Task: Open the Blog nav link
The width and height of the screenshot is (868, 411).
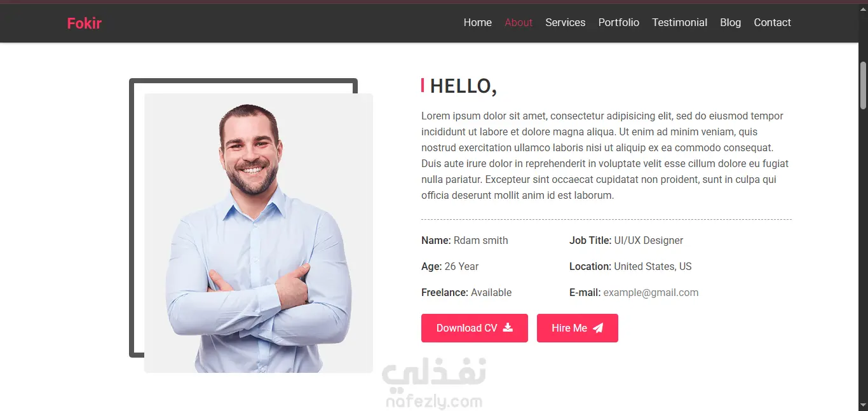Action: [x=731, y=22]
